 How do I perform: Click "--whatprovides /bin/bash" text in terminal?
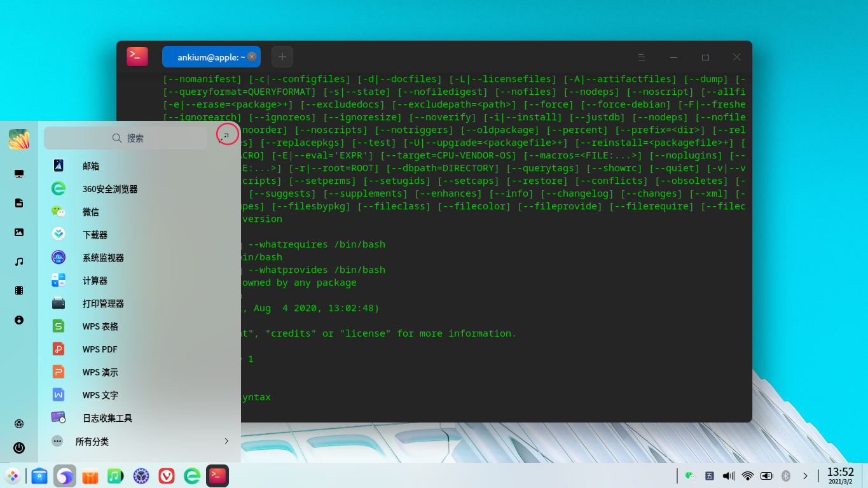tap(317, 270)
